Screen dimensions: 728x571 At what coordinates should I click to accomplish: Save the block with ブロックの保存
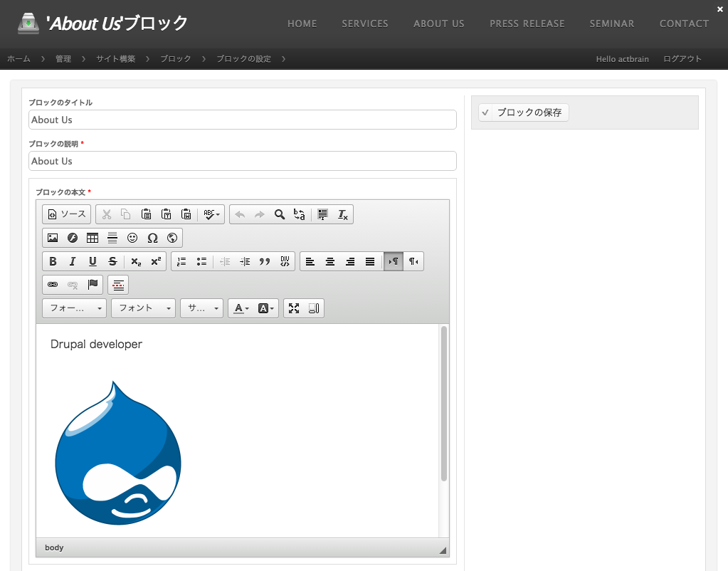524,112
